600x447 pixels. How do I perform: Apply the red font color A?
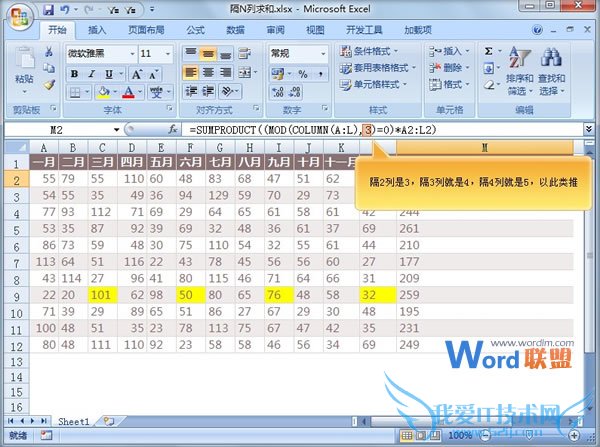(x=128, y=92)
